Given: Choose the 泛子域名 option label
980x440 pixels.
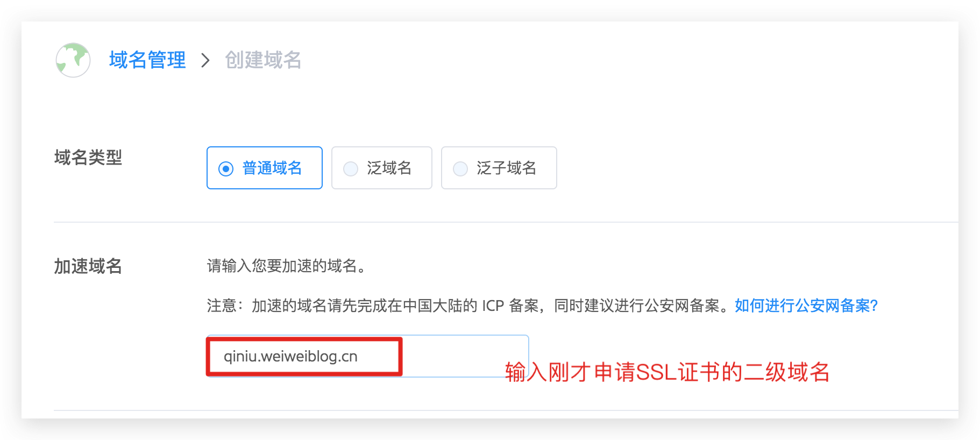Looking at the screenshot, I should click(507, 168).
